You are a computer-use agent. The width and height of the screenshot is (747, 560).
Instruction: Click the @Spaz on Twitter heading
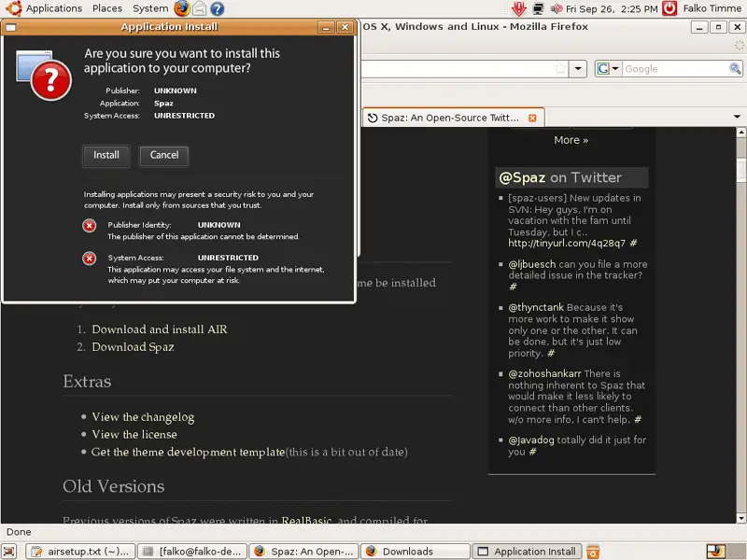(560, 177)
